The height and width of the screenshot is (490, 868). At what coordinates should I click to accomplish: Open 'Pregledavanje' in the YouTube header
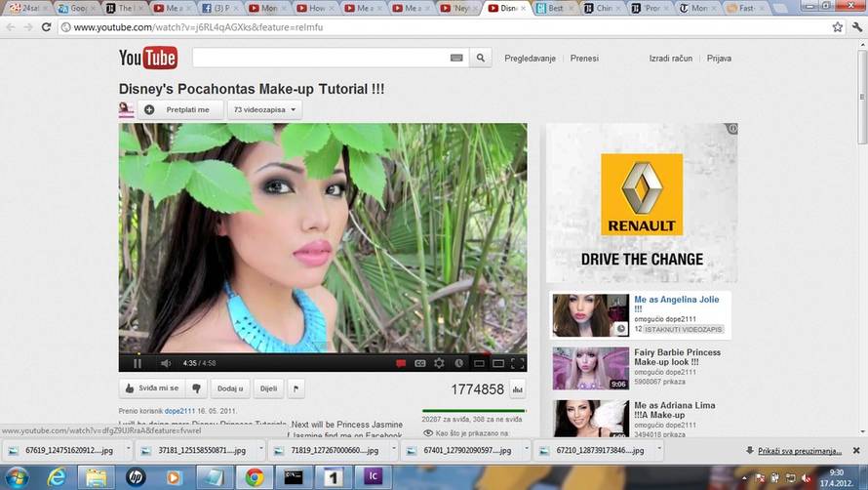pos(530,59)
